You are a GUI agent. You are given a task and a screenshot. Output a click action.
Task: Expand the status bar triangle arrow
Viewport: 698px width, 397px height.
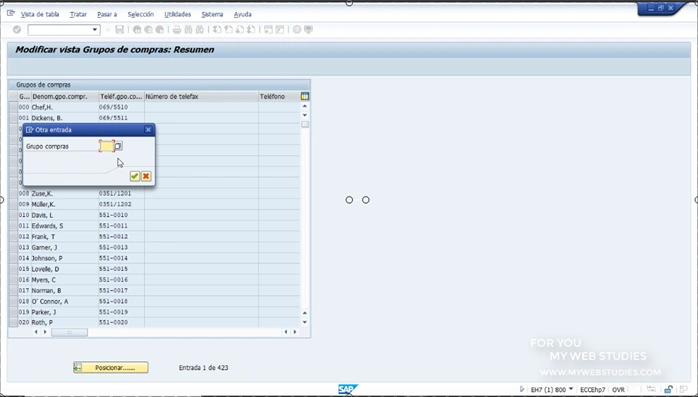click(x=522, y=389)
